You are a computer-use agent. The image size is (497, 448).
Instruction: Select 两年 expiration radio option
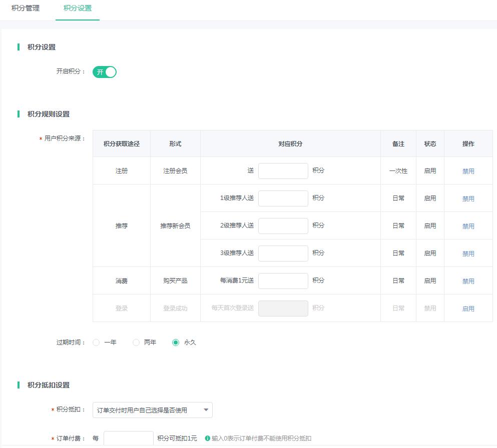(x=136, y=342)
